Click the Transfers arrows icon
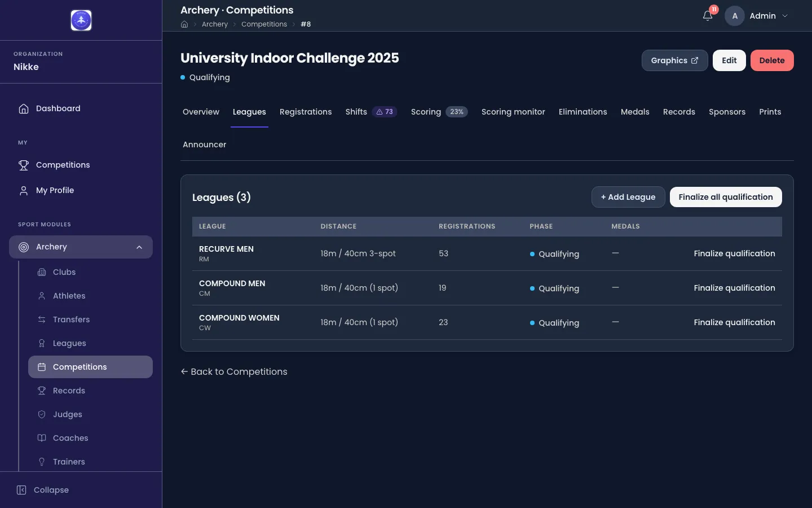Screen dimensions: 812x508 [x=42, y=319]
